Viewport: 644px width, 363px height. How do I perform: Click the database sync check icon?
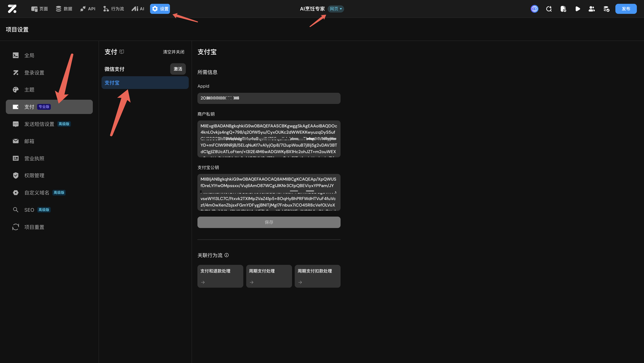(x=606, y=9)
